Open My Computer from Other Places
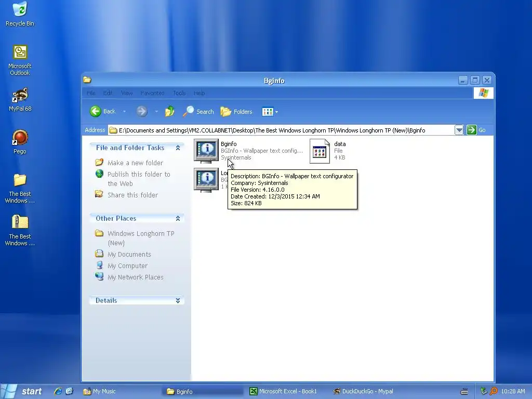The image size is (532, 399). click(127, 265)
